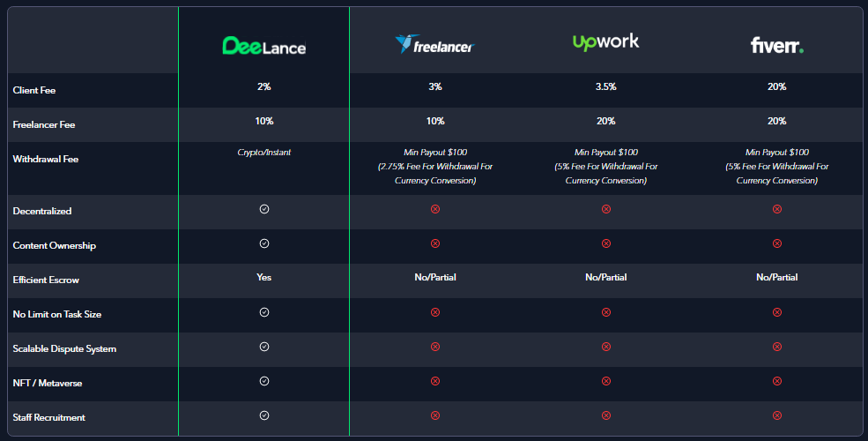Click DeeLance's Decentralized check mark icon
Viewport: 868px width, 441px height.
pos(264,209)
